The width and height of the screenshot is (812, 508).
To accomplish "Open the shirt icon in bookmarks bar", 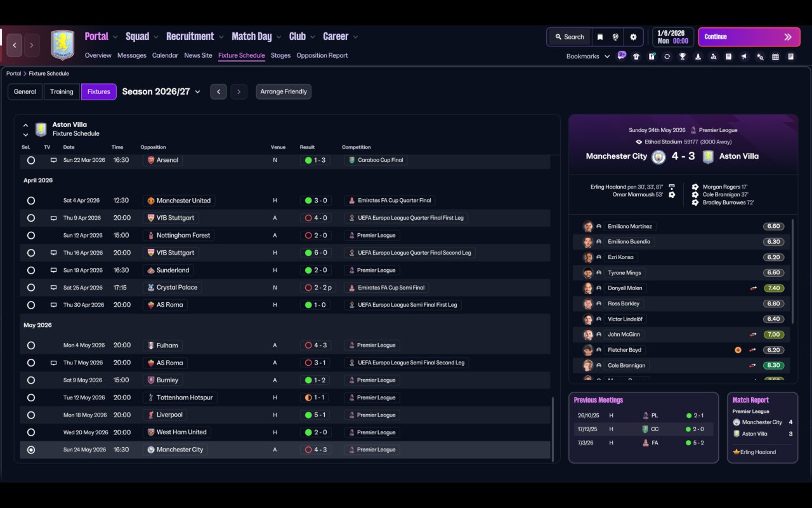I will click(x=636, y=57).
